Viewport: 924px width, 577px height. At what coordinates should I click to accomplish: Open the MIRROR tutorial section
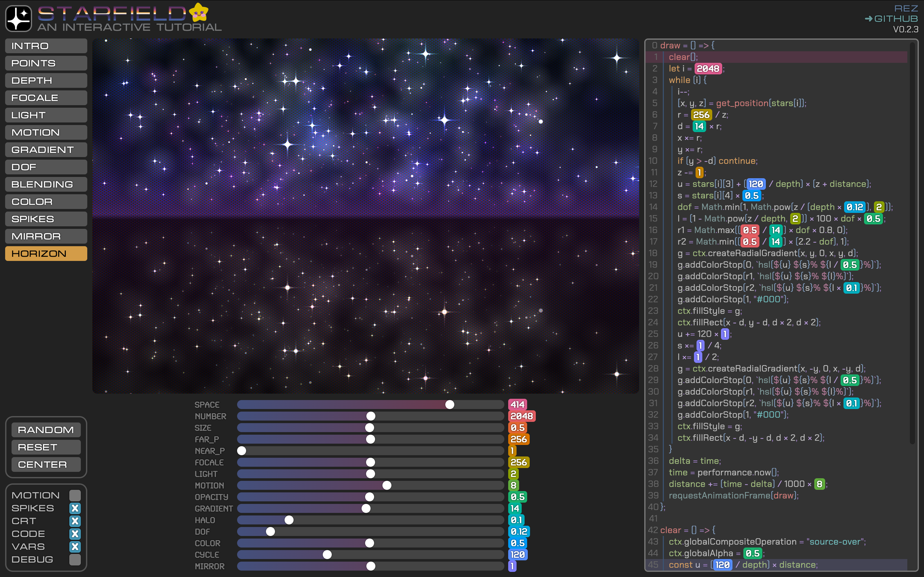point(46,236)
